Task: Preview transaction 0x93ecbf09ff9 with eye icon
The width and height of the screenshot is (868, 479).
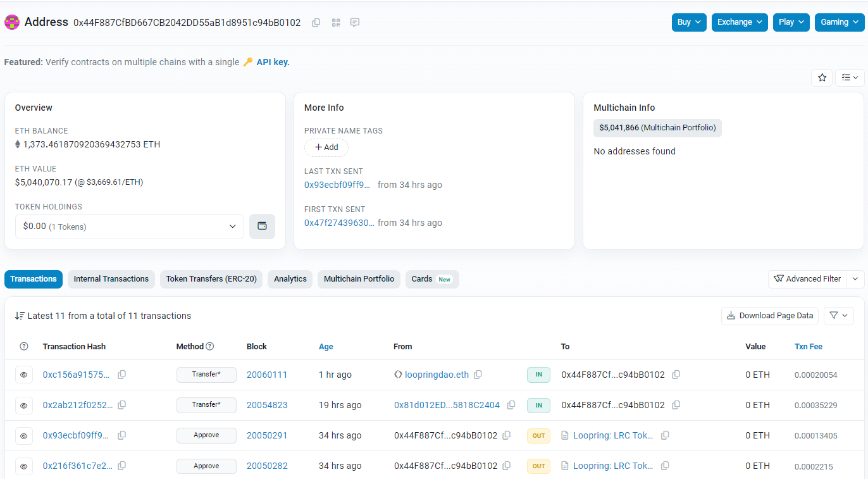Action: (24, 435)
